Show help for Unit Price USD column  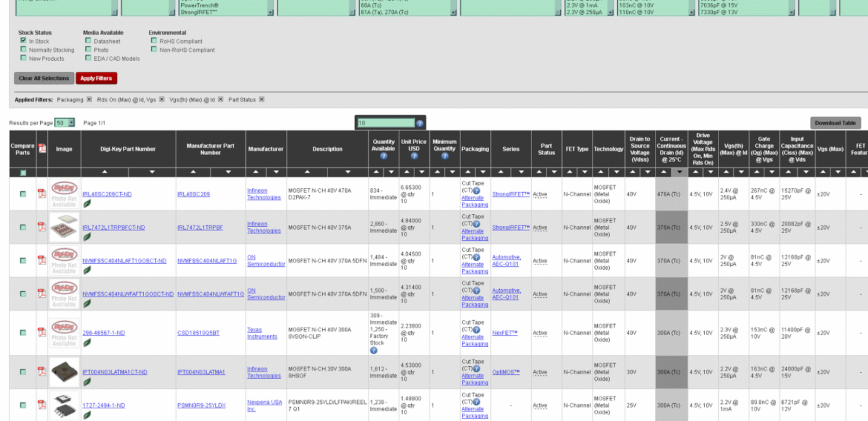[414, 156]
